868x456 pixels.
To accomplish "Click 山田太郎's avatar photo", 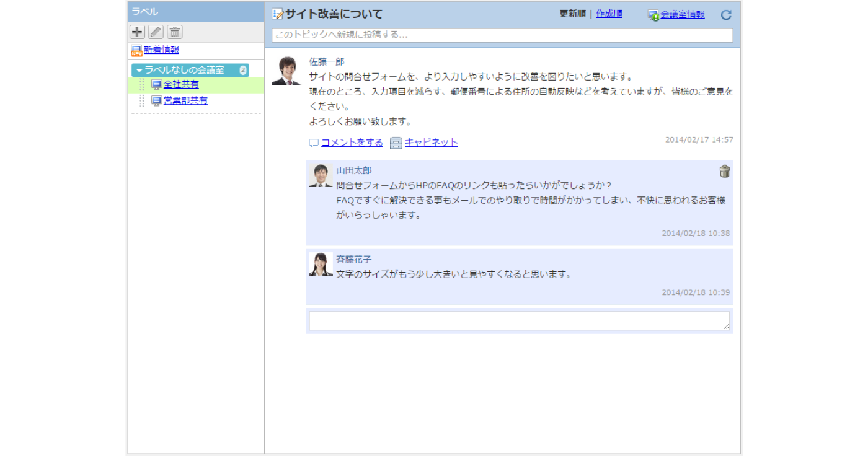I will pyautogui.click(x=321, y=176).
